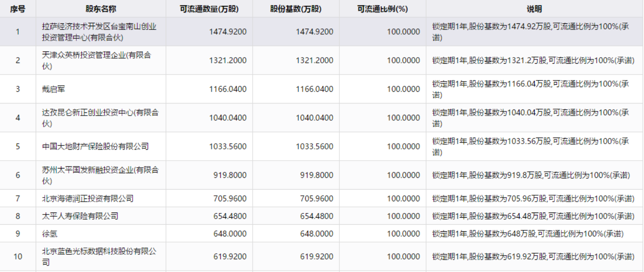Click 可流通数量 value 648.0000
The image size is (644, 272).
tap(230, 234)
